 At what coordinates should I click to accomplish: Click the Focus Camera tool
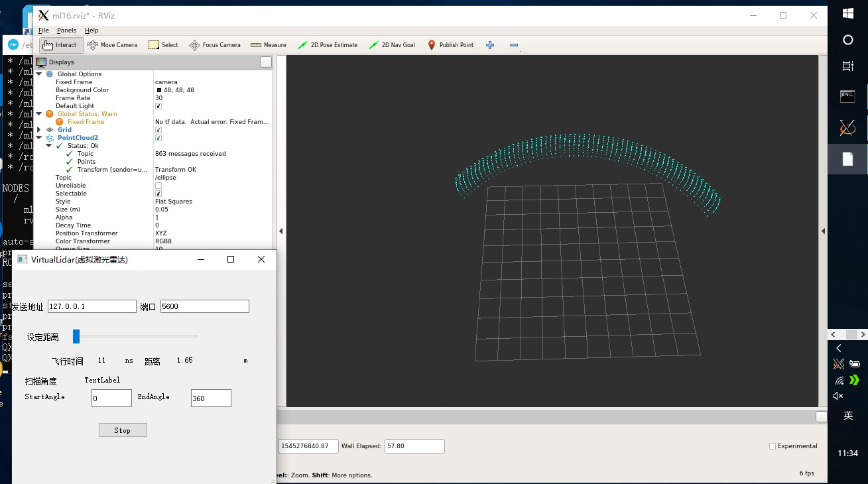coord(215,45)
